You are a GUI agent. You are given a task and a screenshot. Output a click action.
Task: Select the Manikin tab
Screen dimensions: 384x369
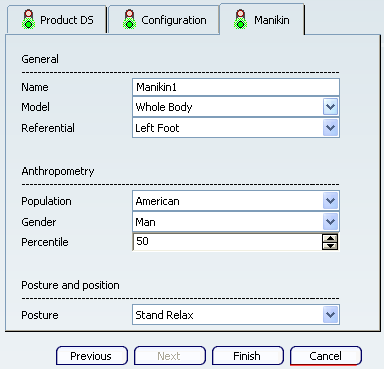point(262,19)
